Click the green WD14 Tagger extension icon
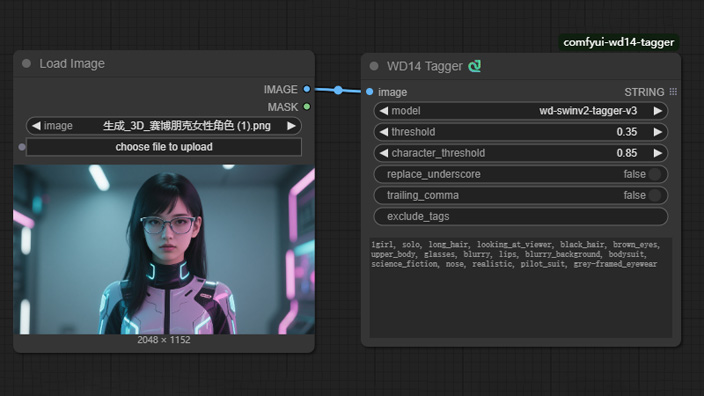704x396 pixels. coord(475,66)
